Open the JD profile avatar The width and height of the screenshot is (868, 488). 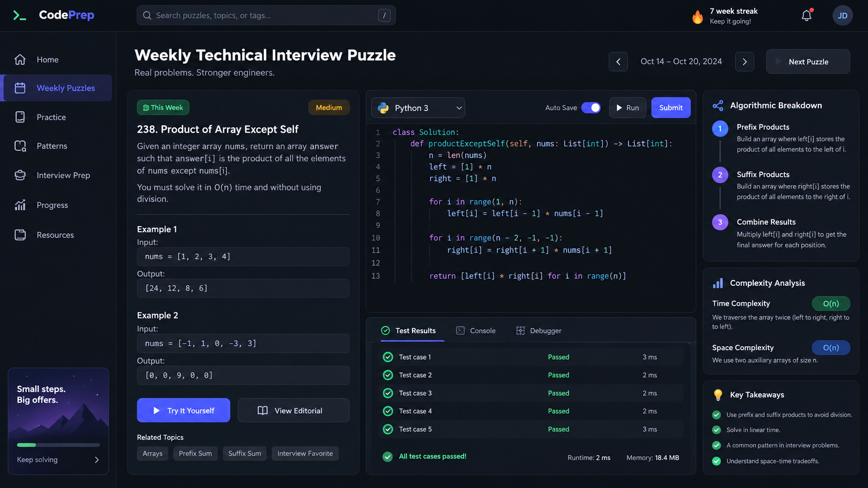843,15
